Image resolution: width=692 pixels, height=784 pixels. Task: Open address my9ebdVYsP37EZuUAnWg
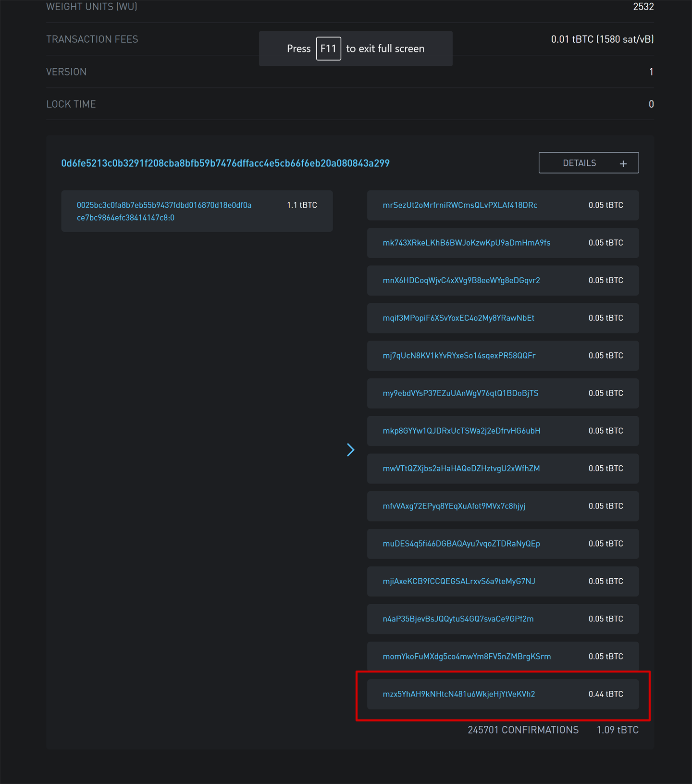[460, 393]
